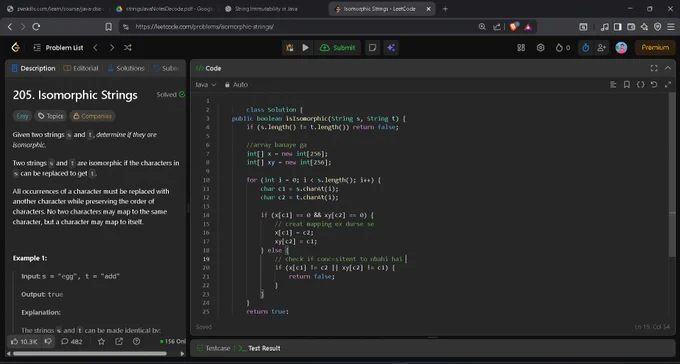The width and height of the screenshot is (680, 364).
Task: Click the Brave shields lion icon
Action: coord(514,27)
